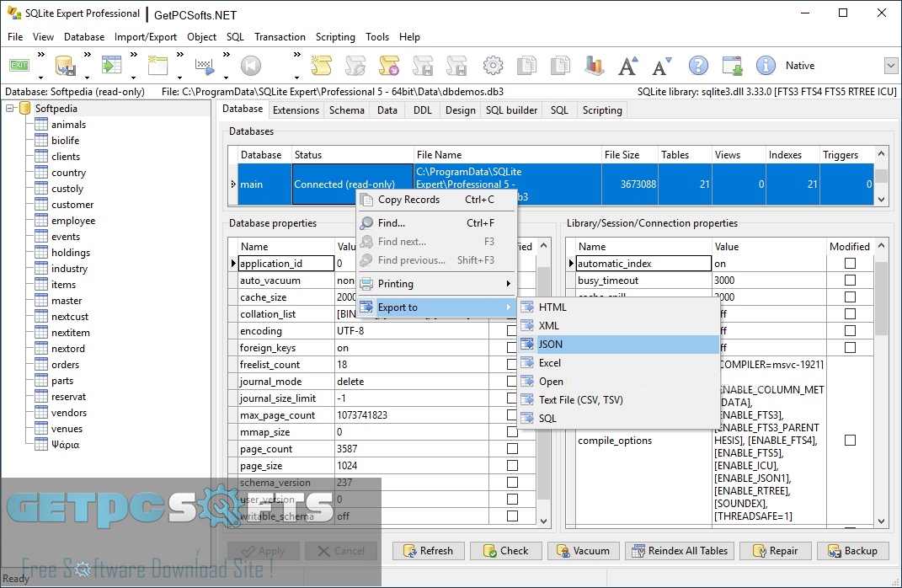
Task: Open dropdown arrow under the Exit icon
Action: (40, 78)
